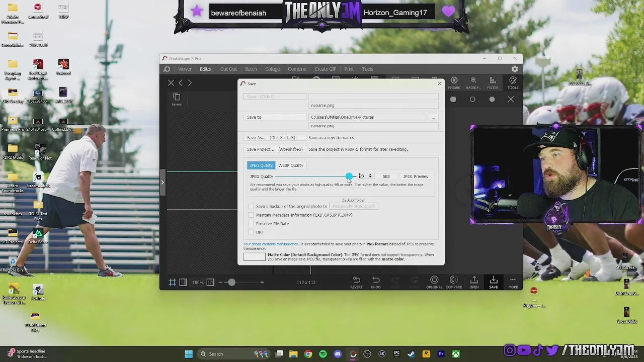
Task: Set zoom to 1:1 actual size
Action: coord(210,283)
